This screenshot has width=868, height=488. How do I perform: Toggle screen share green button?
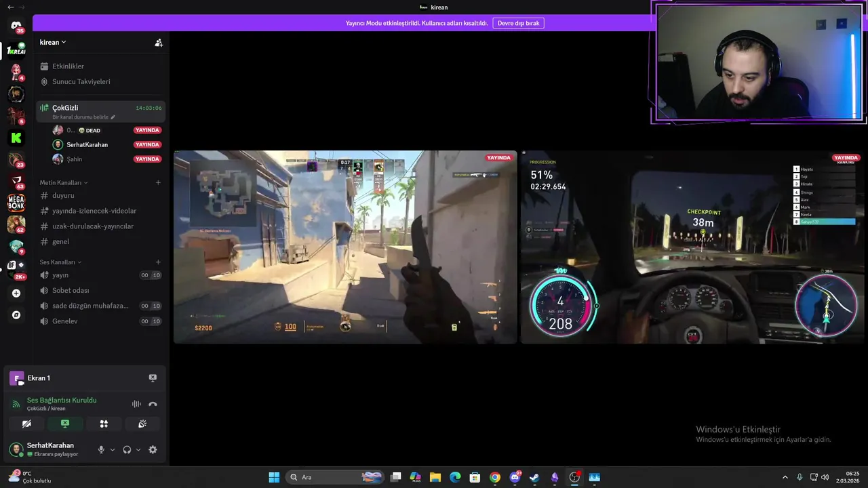(x=65, y=424)
